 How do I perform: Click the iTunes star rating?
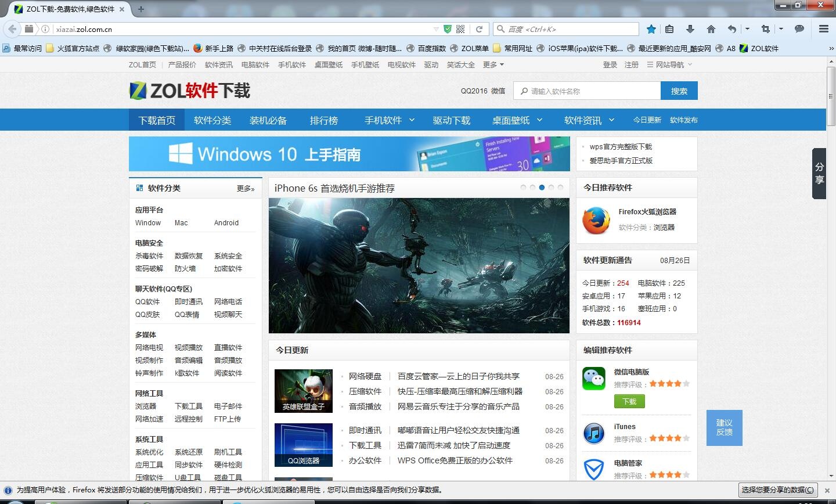(669, 438)
